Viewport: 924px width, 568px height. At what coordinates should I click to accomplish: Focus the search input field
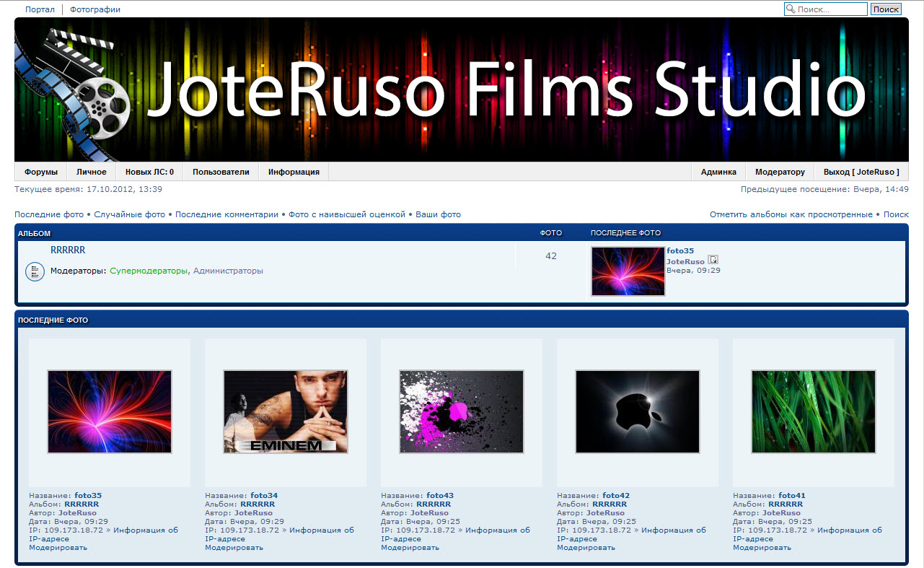831,9
